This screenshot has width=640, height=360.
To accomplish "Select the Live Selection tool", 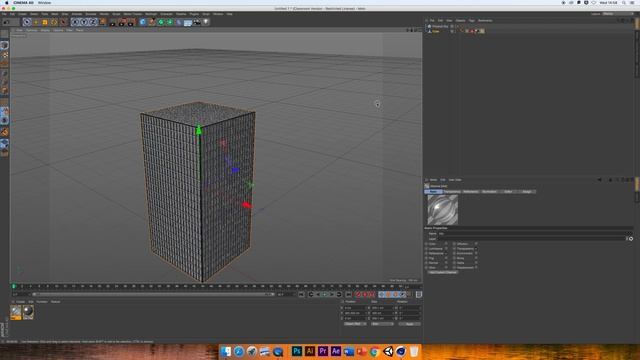I will coord(27,22).
